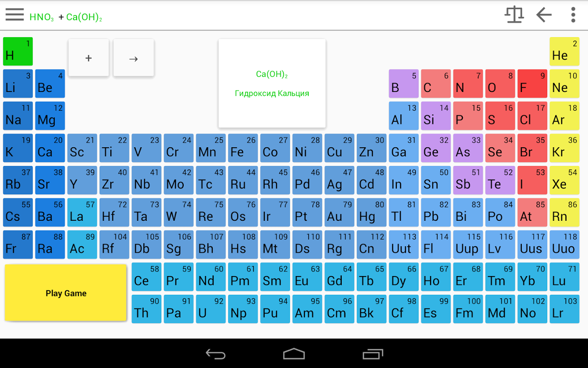Tap the Android home navigation icon
This screenshot has height=368, width=588.
coord(294,354)
